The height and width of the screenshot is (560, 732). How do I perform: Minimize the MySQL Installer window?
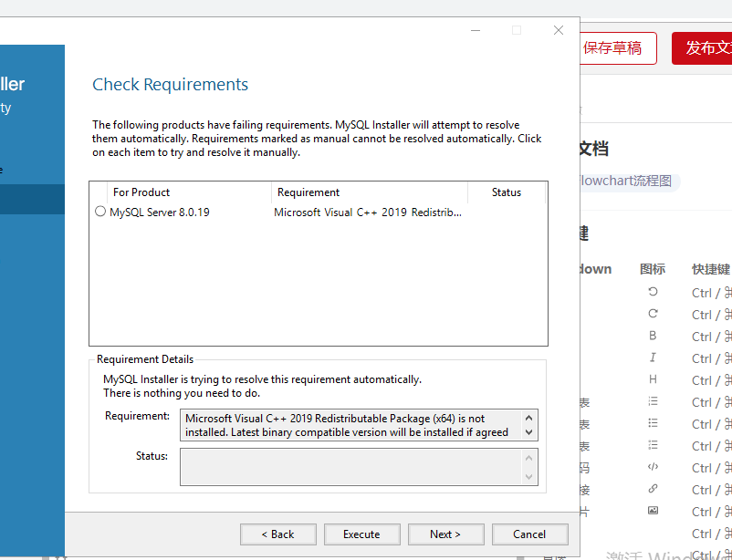point(476,30)
